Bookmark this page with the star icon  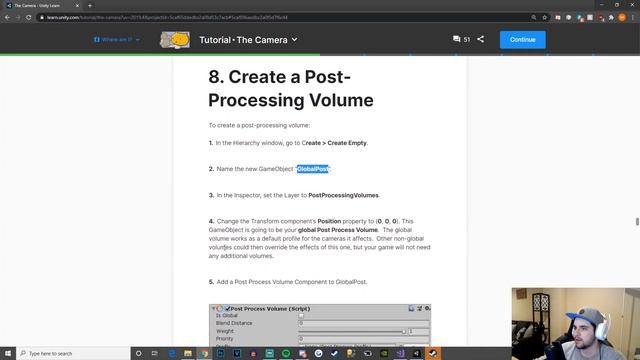[x=544, y=18]
